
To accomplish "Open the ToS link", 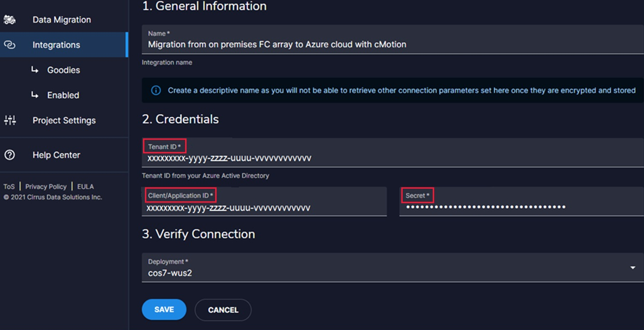I will point(9,187).
